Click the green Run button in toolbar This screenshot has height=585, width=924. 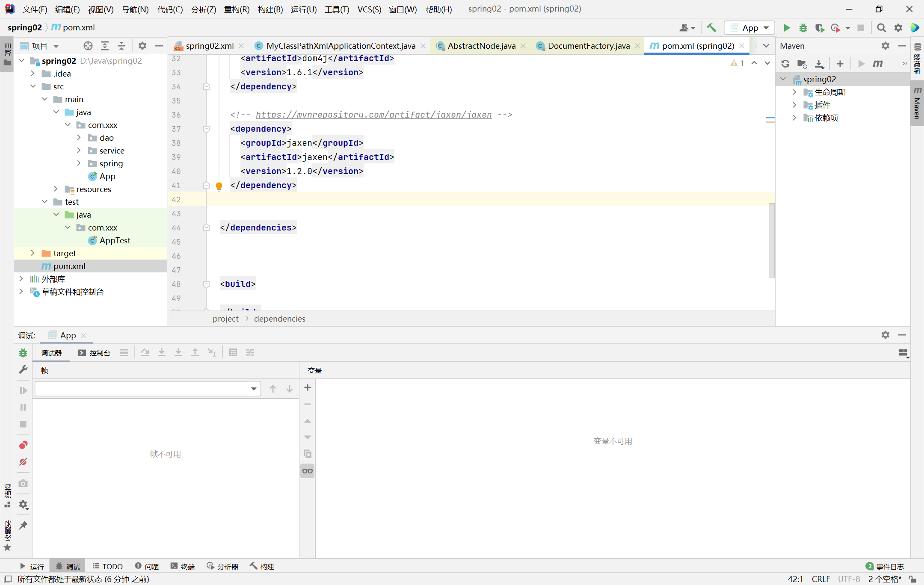786,28
